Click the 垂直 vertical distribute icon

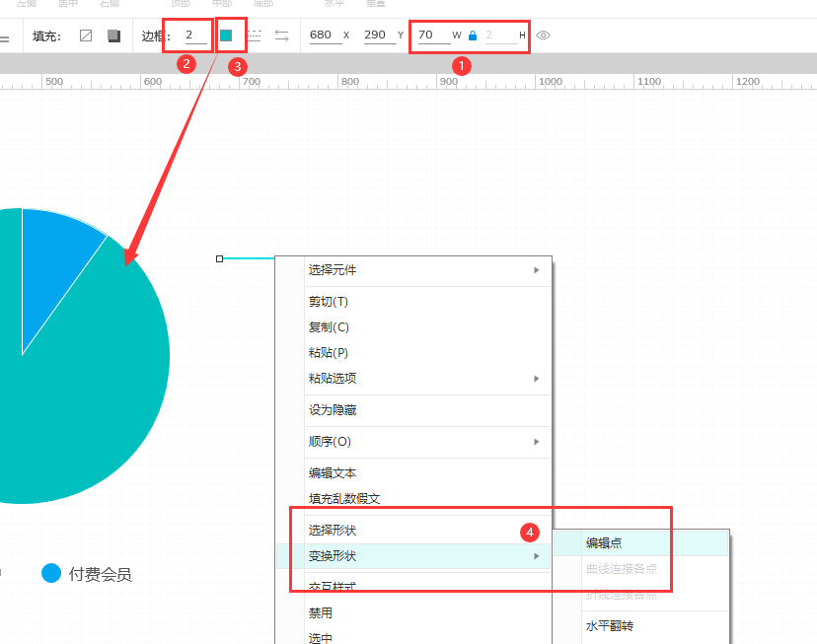[x=378, y=5]
